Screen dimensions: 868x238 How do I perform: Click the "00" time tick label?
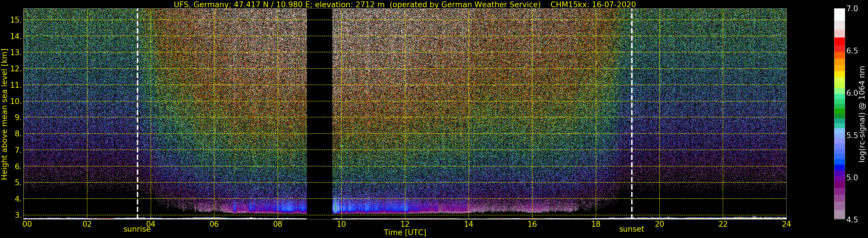coord(27,224)
